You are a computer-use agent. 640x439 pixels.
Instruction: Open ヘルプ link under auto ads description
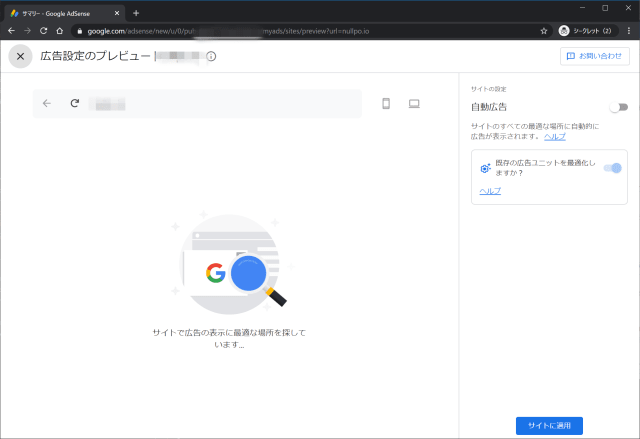[555, 137]
